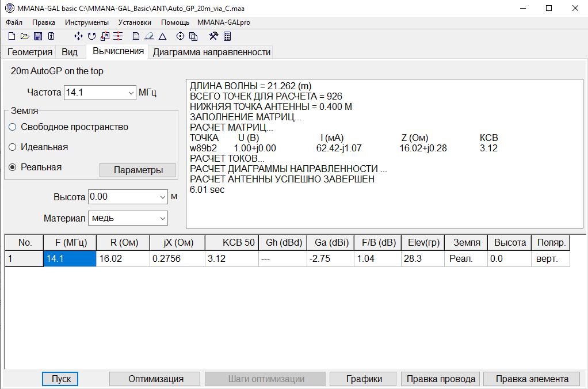Switch to the Вид tab

point(70,52)
